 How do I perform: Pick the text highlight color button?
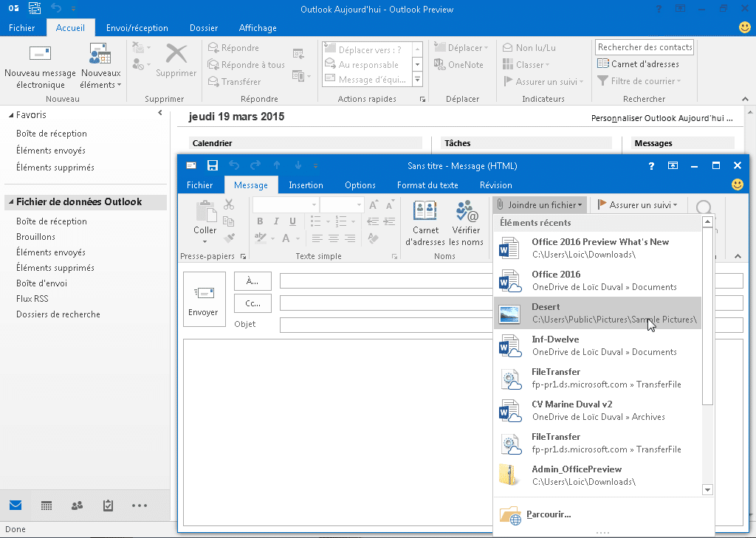(261, 238)
